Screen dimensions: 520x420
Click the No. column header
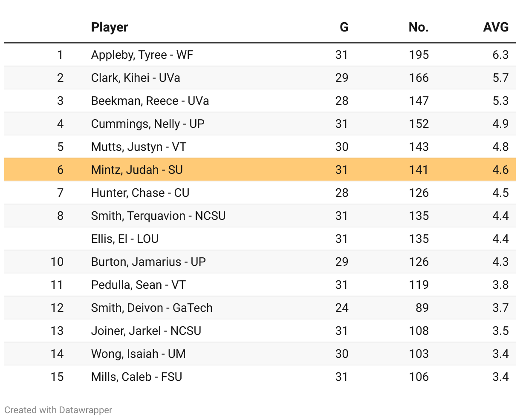418,27
